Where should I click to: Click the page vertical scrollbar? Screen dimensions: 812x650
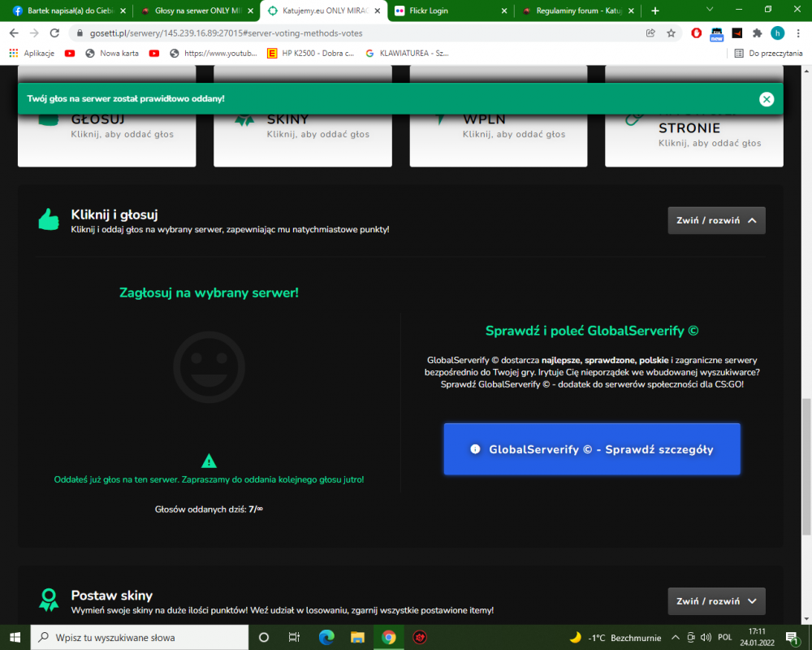[x=806, y=466]
